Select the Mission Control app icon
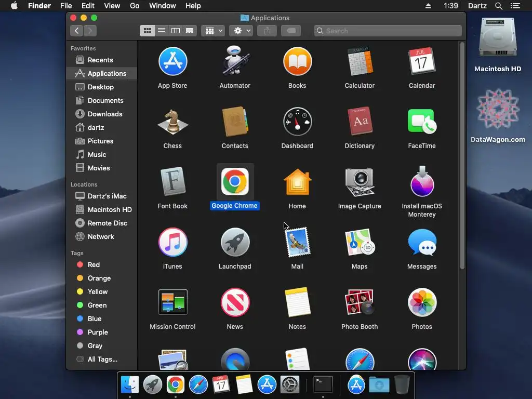The width and height of the screenshot is (532, 399). coord(172,302)
